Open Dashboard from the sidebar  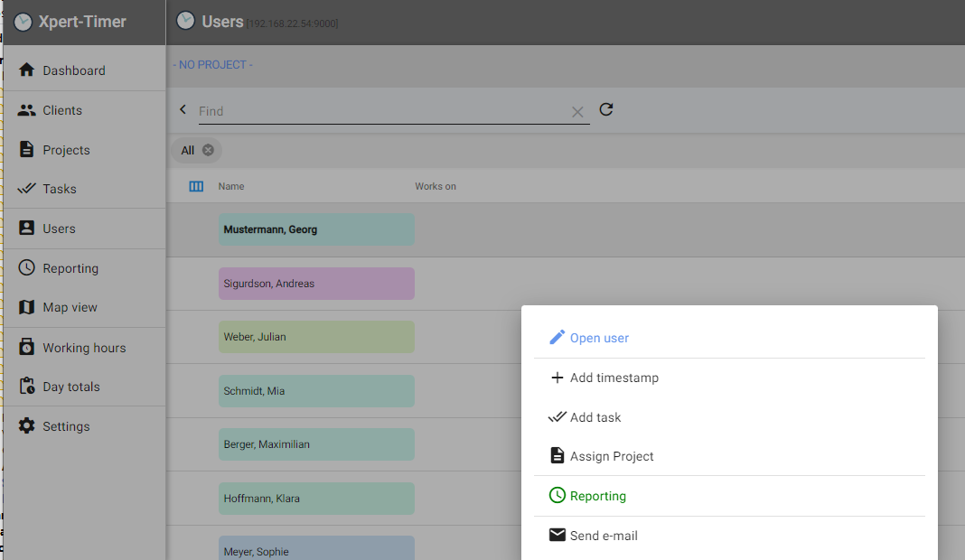(x=73, y=70)
